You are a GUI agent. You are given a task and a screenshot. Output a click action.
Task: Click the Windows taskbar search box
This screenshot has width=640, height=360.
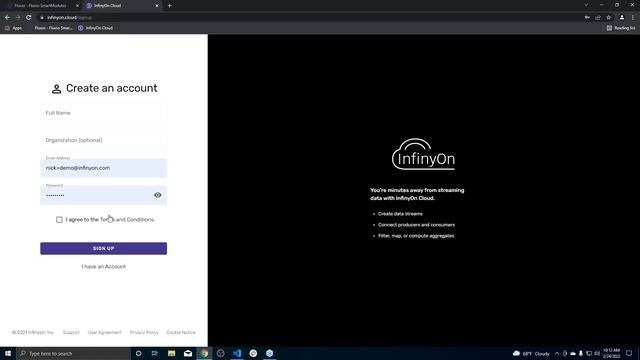73,353
